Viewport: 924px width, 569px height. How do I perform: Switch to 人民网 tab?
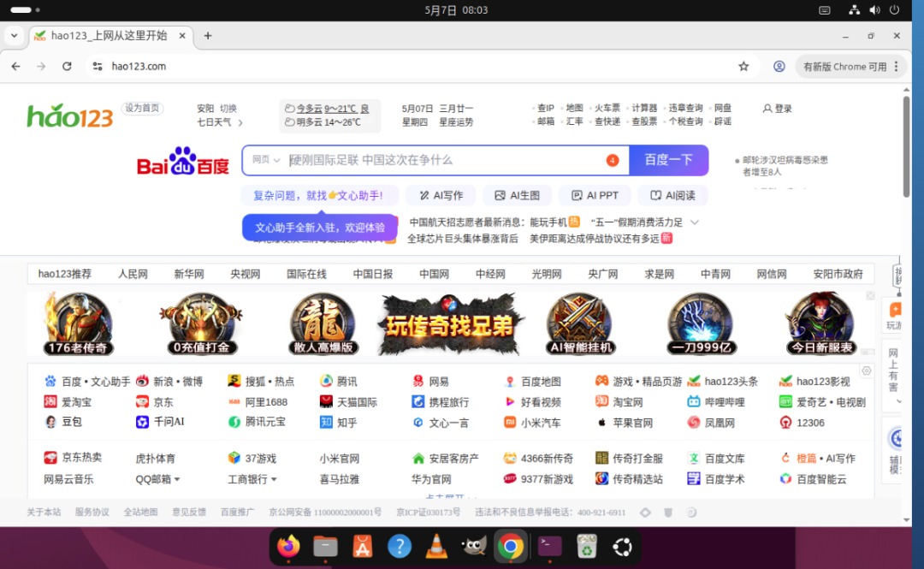click(x=133, y=274)
